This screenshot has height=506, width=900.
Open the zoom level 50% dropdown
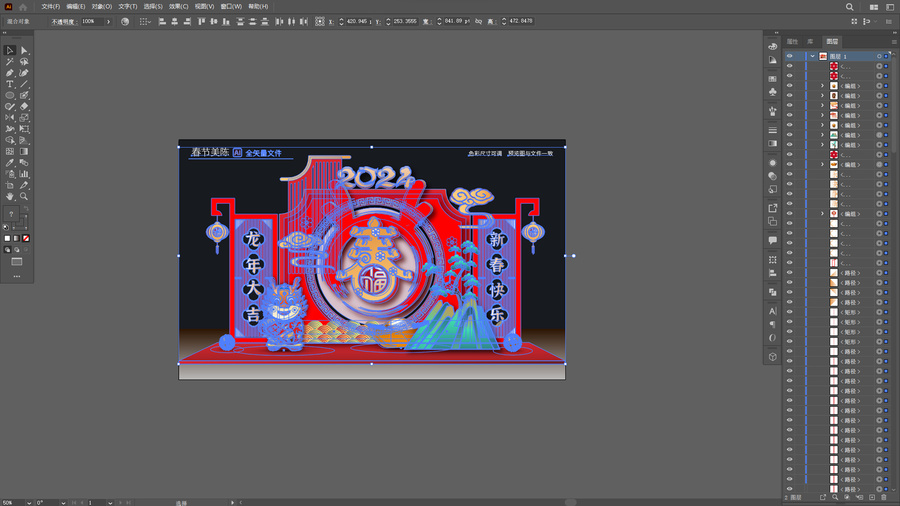coord(29,503)
